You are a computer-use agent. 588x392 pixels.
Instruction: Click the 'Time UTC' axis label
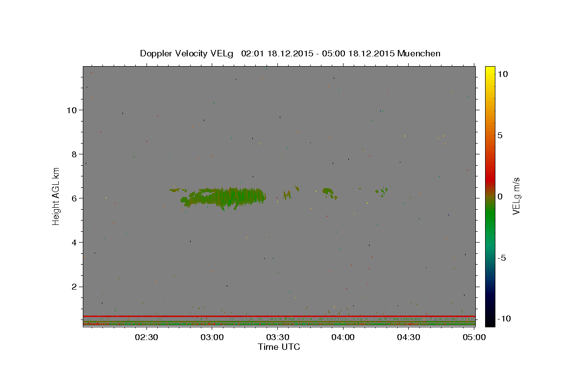[x=279, y=347]
